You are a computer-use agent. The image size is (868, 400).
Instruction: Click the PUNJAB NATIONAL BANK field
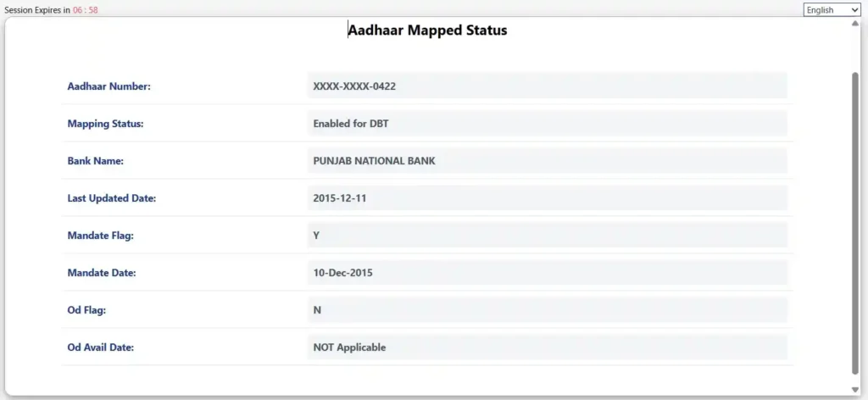point(547,160)
